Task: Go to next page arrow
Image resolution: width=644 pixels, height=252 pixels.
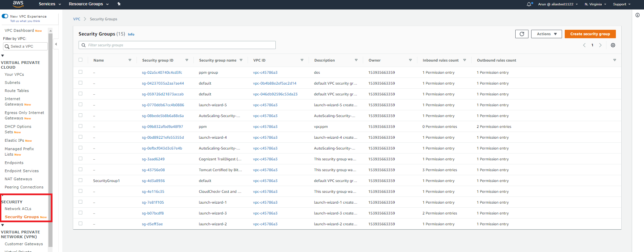Action: pyautogui.click(x=600, y=45)
